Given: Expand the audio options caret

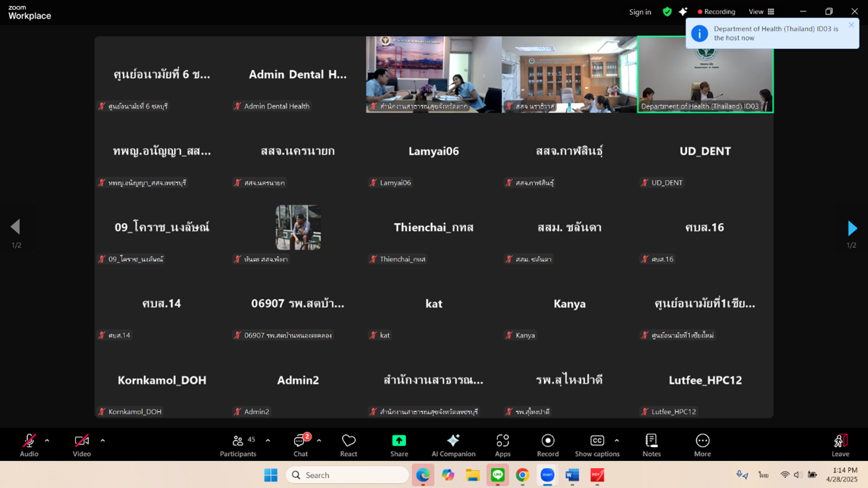Looking at the screenshot, I should point(47,440).
